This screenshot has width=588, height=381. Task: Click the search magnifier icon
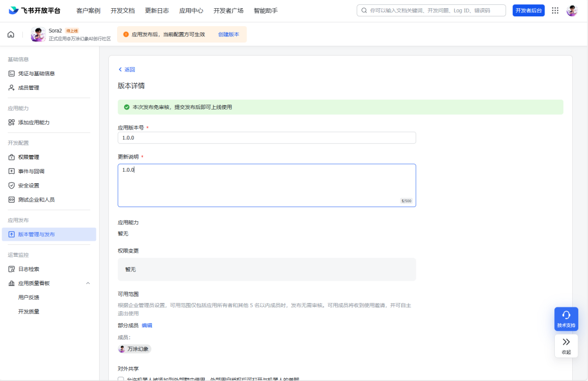364,10
